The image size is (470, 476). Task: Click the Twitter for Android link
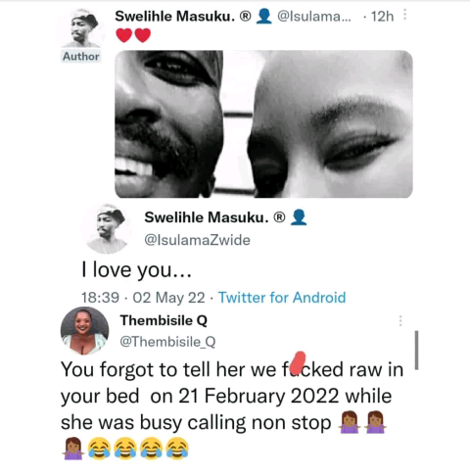coord(282,298)
